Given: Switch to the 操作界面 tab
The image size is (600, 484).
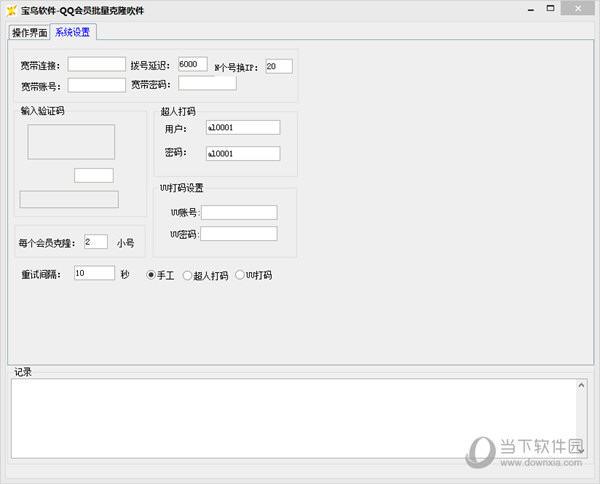Looking at the screenshot, I should point(29,32).
